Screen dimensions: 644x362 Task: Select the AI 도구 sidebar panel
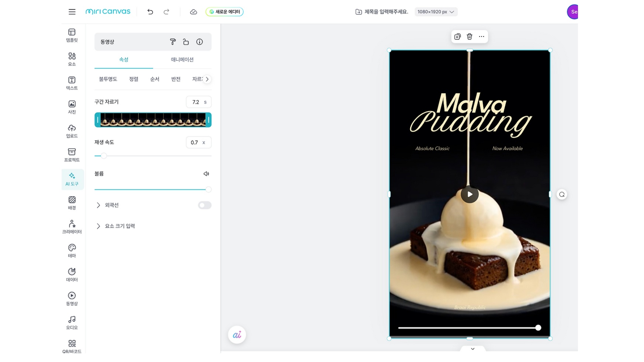tap(72, 179)
